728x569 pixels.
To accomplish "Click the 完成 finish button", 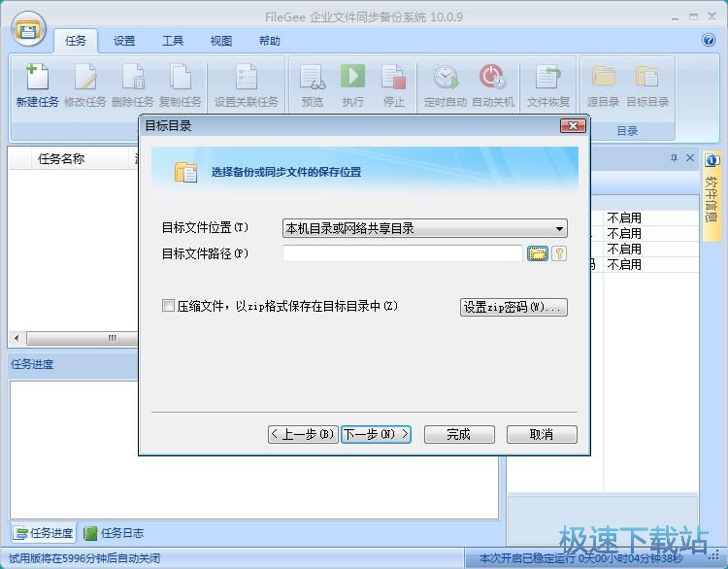I will [459, 434].
